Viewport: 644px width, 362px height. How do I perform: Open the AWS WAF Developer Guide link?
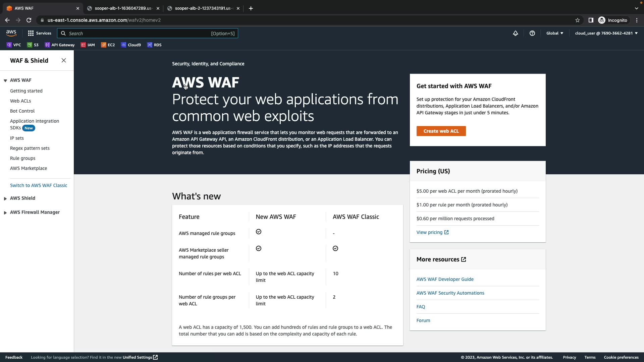click(x=445, y=279)
